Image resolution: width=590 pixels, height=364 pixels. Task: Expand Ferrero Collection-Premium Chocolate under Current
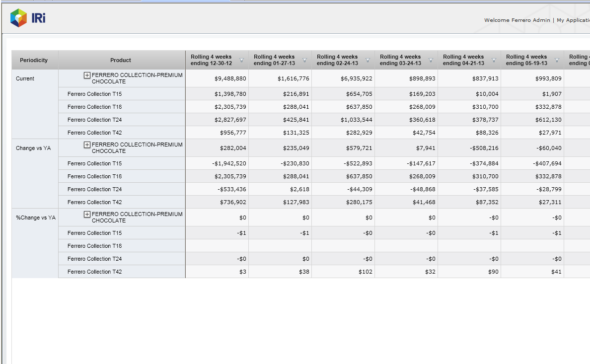click(87, 75)
